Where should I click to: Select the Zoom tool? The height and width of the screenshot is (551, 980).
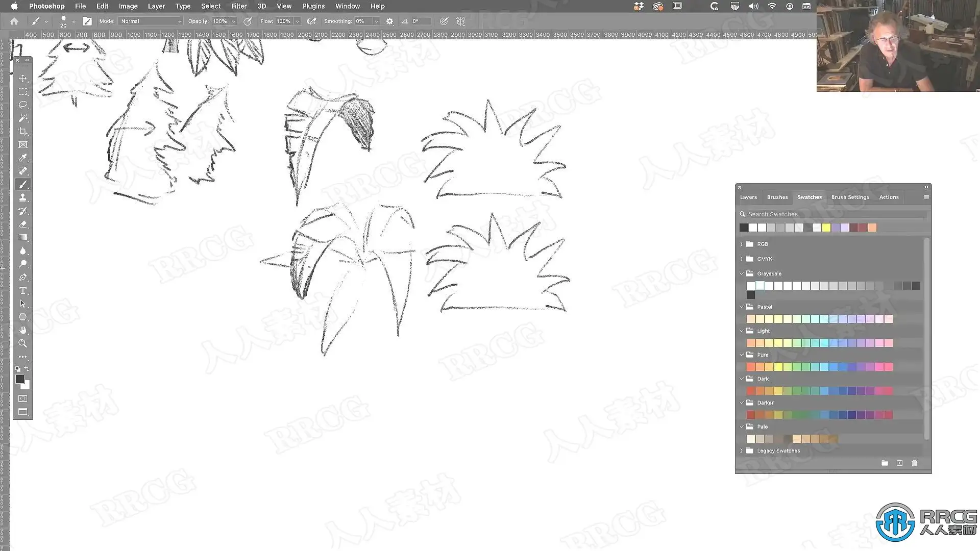point(23,343)
